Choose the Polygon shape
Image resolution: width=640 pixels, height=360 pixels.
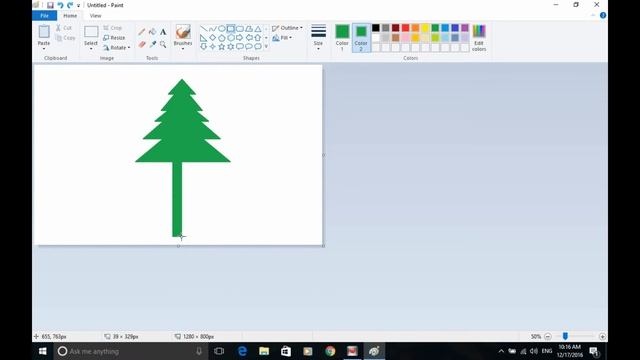point(249,29)
